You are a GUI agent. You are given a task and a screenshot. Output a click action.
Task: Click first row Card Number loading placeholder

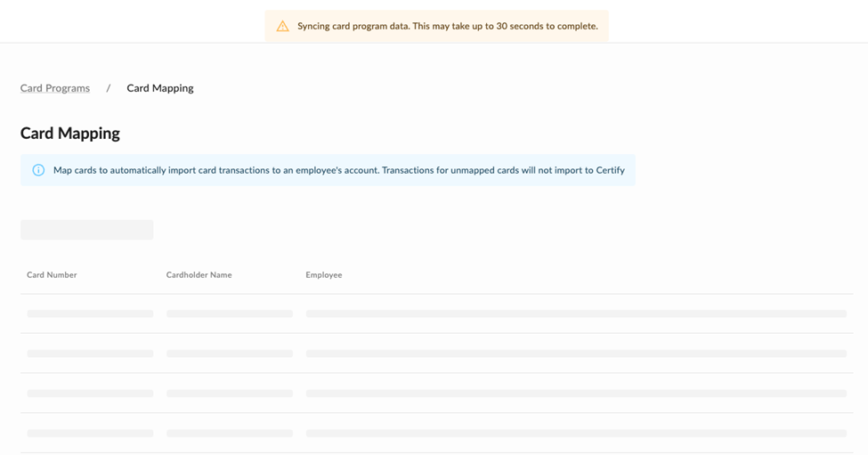90,313
